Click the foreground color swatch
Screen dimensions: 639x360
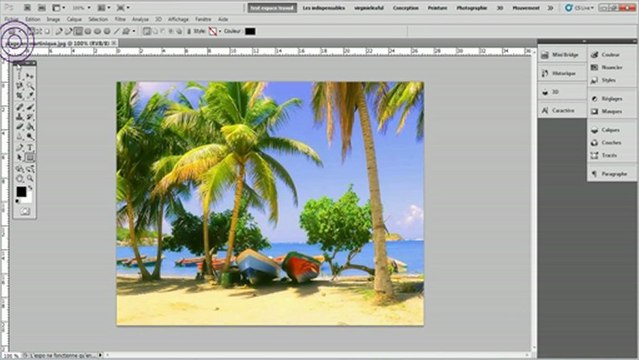point(21,192)
